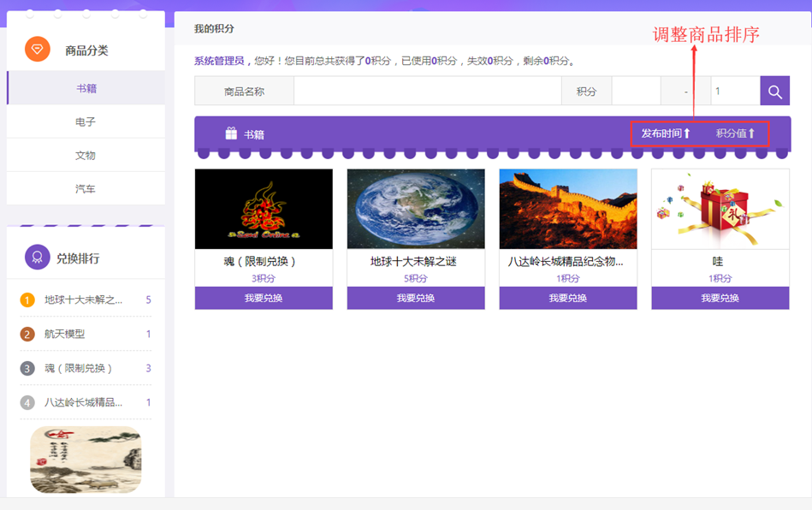Click the ink painting thumbnail in sidebar
The height and width of the screenshot is (510, 812).
[86, 460]
